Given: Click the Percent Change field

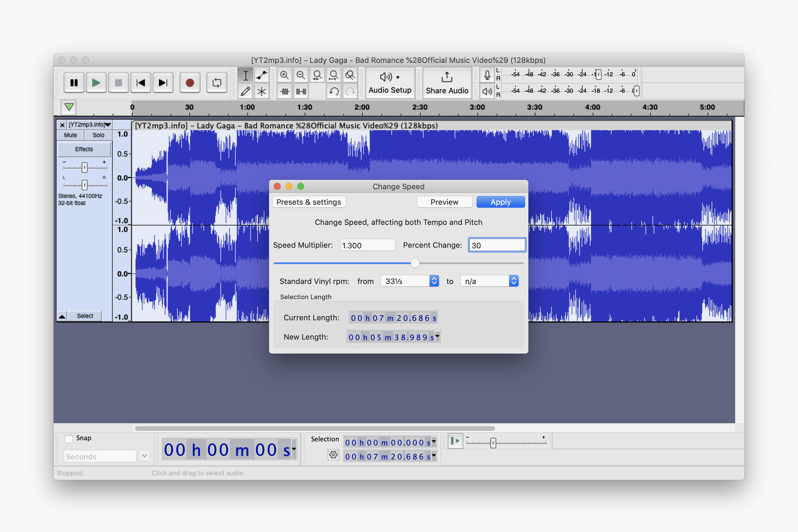Looking at the screenshot, I should point(497,245).
